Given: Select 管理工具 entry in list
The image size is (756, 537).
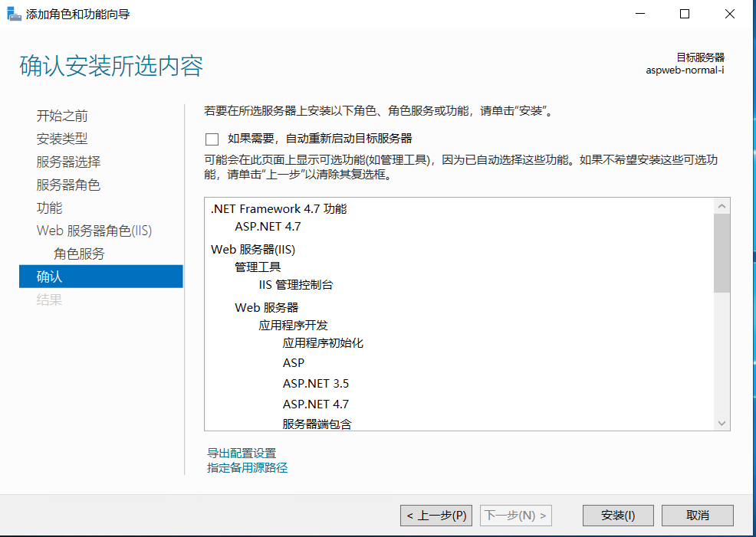Looking at the screenshot, I should pyautogui.click(x=258, y=267).
